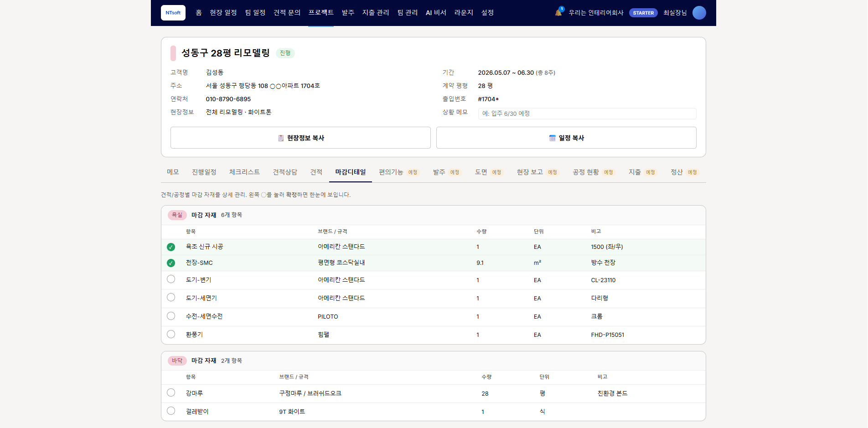Click the 힘펠 brand cell
Image resolution: width=868 pixels, height=428 pixels.
323,335
